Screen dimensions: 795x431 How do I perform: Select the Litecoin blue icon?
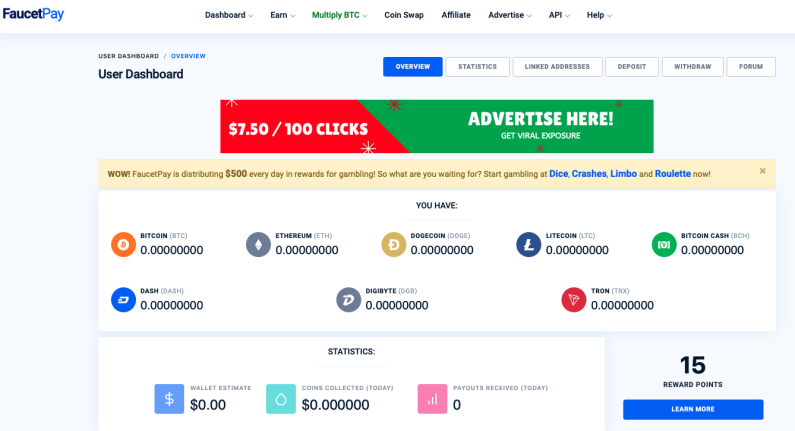529,244
